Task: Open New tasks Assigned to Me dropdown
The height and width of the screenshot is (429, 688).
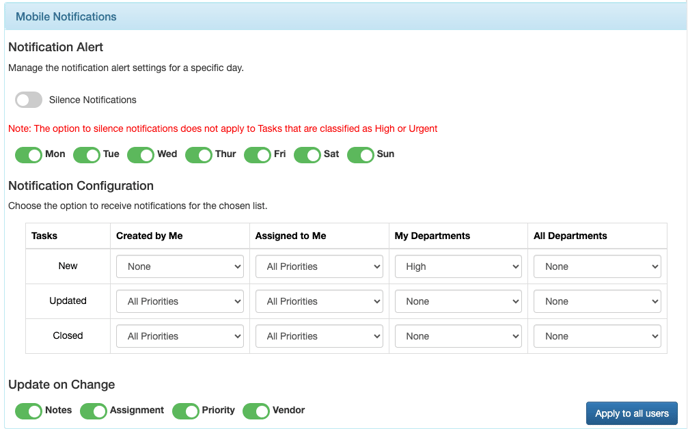Action: [x=319, y=266]
